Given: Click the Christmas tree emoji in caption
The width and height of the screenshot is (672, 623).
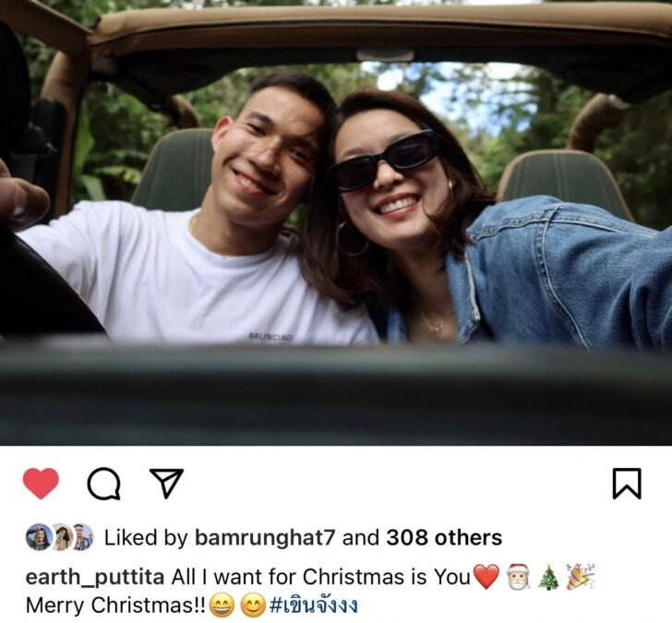Looking at the screenshot, I should (548, 577).
